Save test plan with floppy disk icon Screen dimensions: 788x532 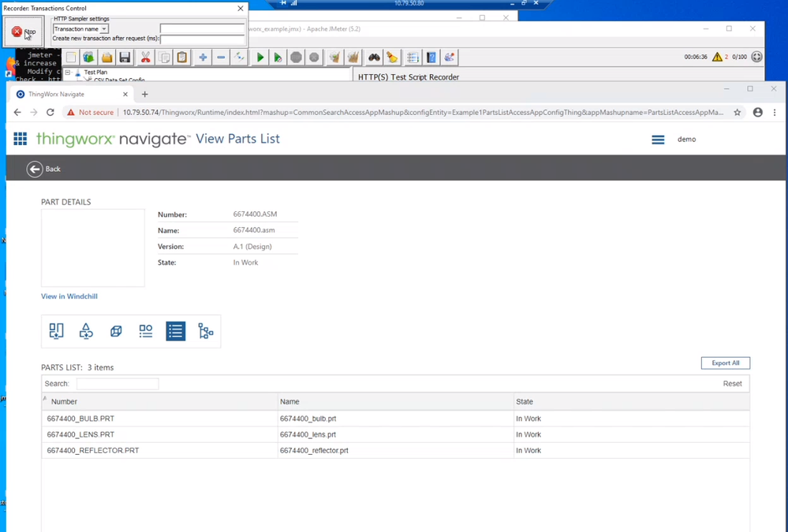point(125,58)
